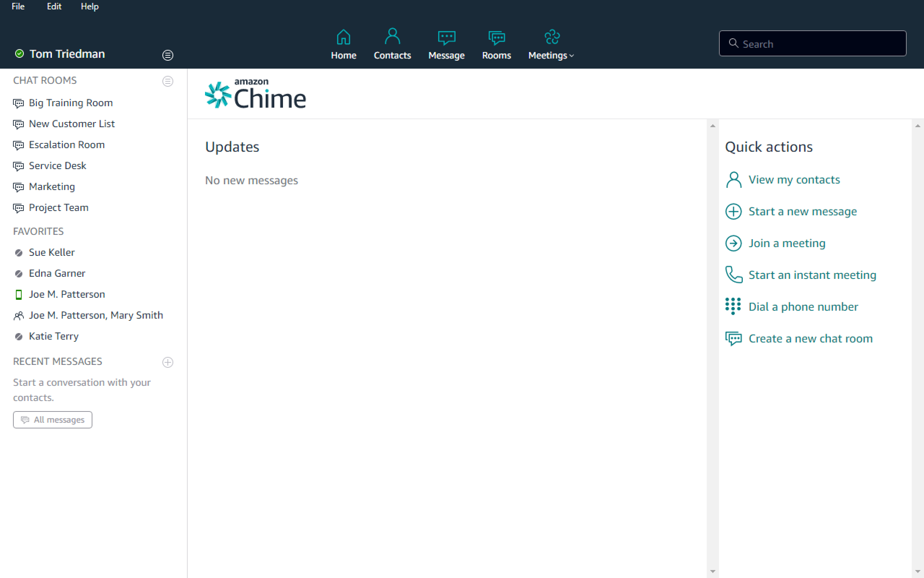Click the Amazon Chime logo
924x578 pixels.
click(x=256, y=94)
